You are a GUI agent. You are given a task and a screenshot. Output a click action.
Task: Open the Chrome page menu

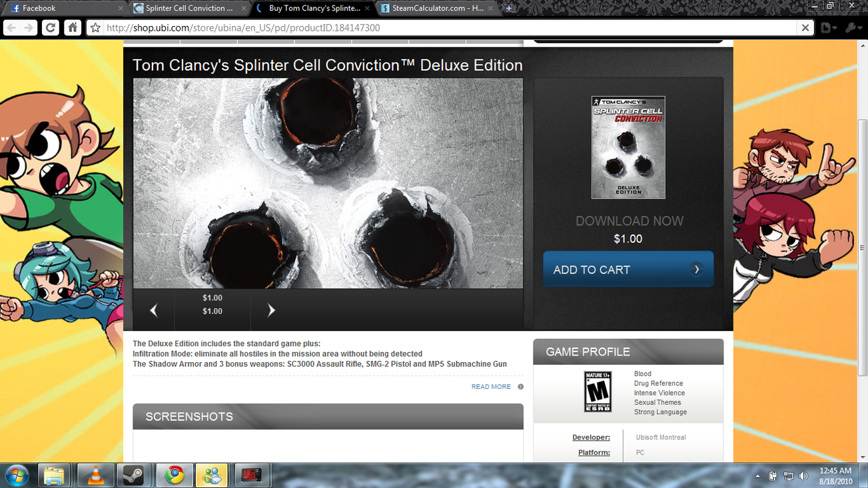pos(828,28)
